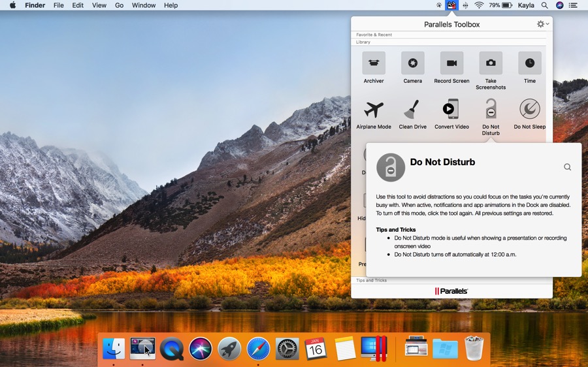Open the Take Screenshots tool

[491, 64]
